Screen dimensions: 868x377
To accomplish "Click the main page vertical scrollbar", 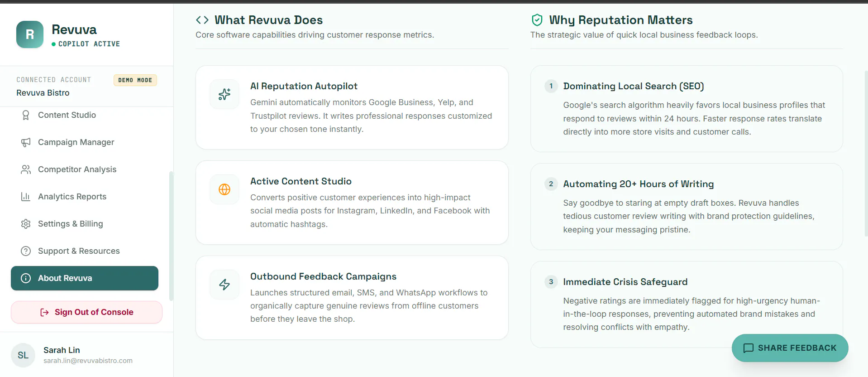I will (x=866, y=153).
